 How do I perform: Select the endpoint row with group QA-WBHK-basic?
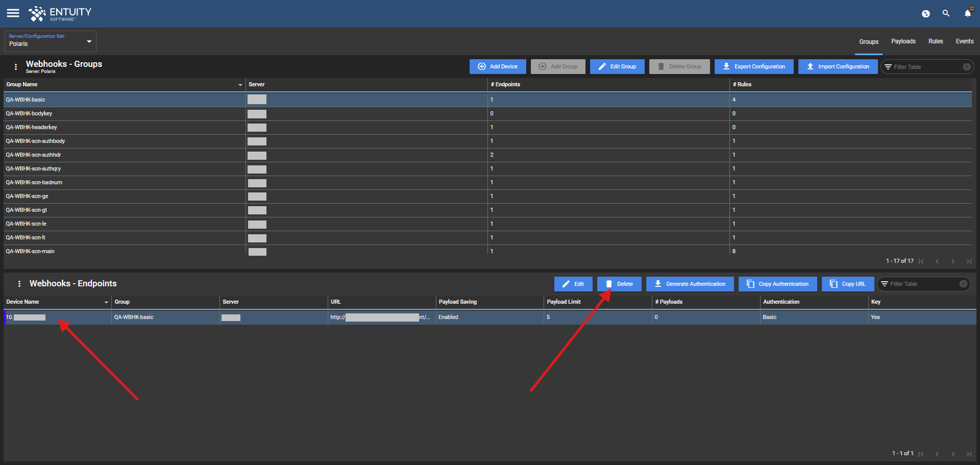tap(490, 317)
